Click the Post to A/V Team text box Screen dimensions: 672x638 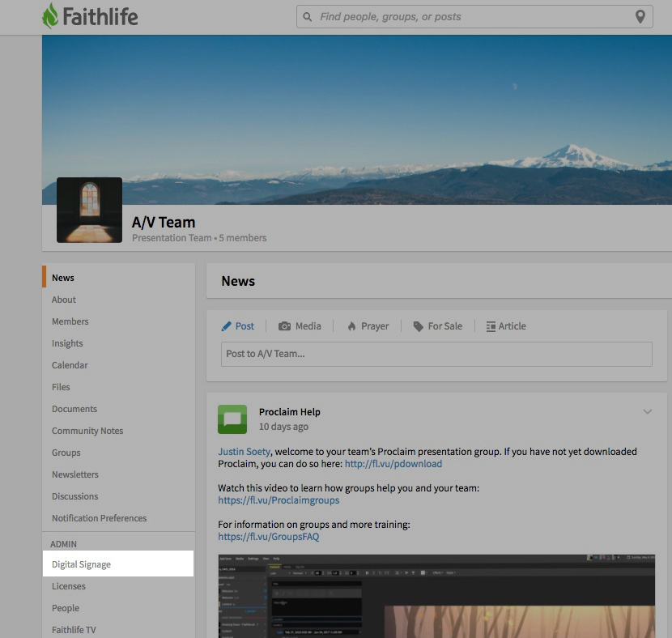coord(436,354)
